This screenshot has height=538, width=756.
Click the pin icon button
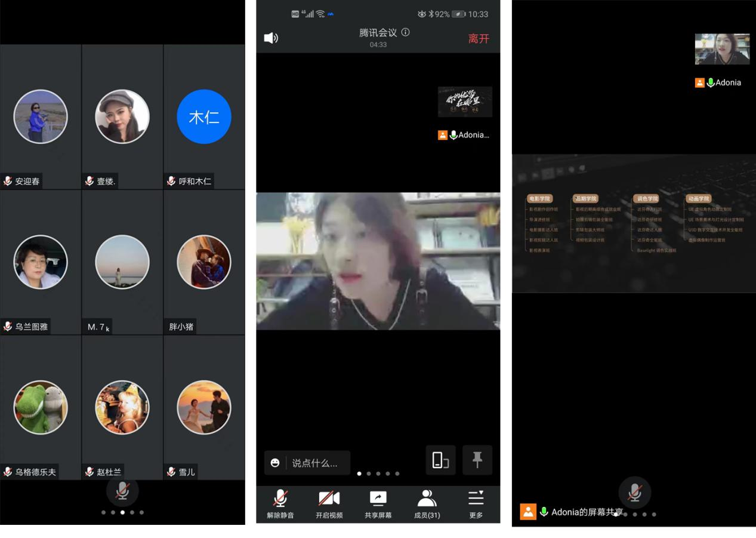pos(477,460)
